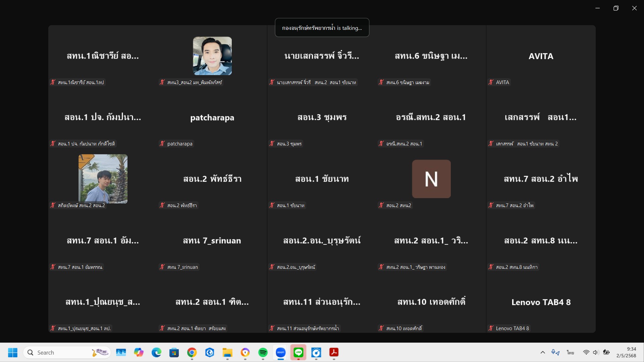This screenshot has width=644, height=362.
Task: Open the Windows Start menu
Action: [13, 352]
